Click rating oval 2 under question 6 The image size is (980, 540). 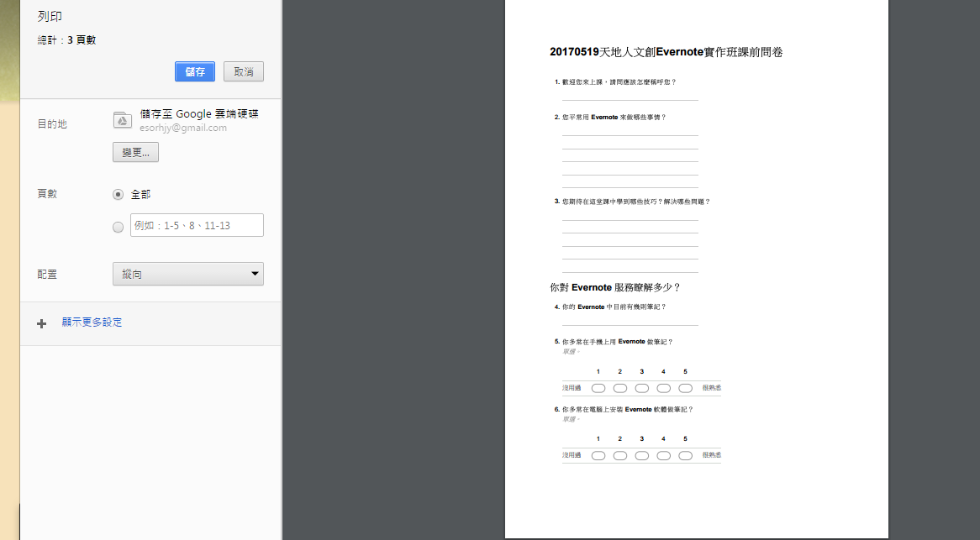(x=620, y=456)
